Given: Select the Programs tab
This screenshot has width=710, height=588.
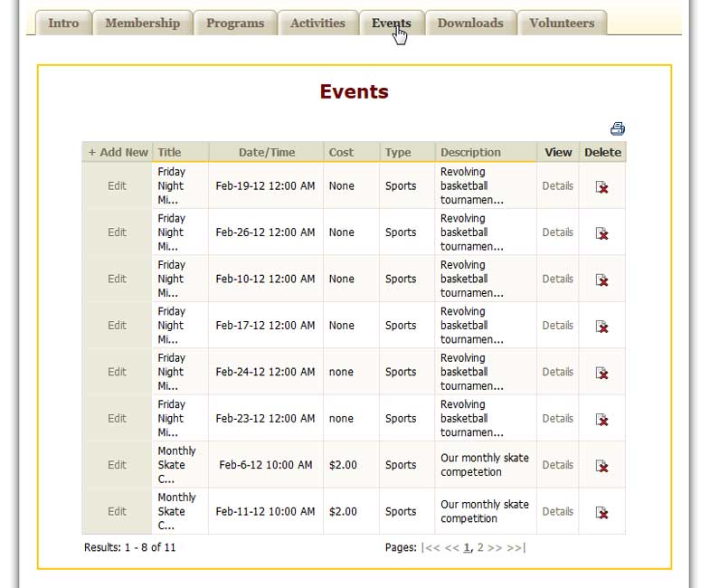Looking at the screenshot, I should (x=235, y=24).
